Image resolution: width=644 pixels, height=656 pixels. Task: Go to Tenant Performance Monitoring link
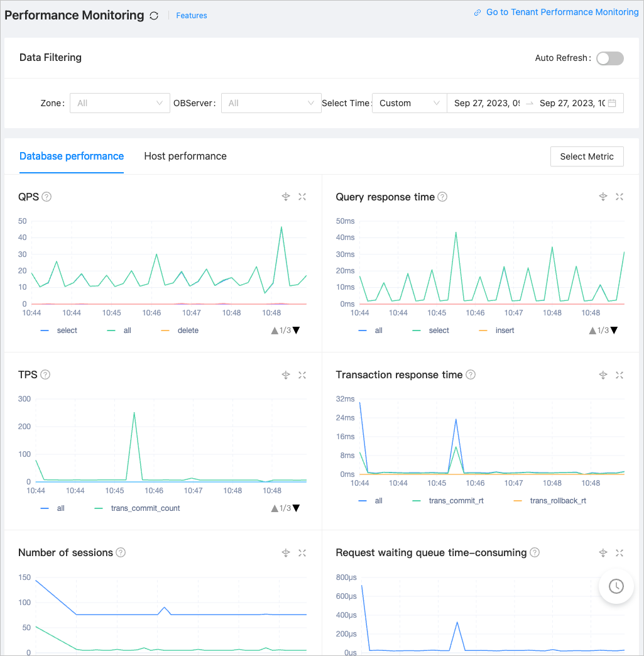562,12
